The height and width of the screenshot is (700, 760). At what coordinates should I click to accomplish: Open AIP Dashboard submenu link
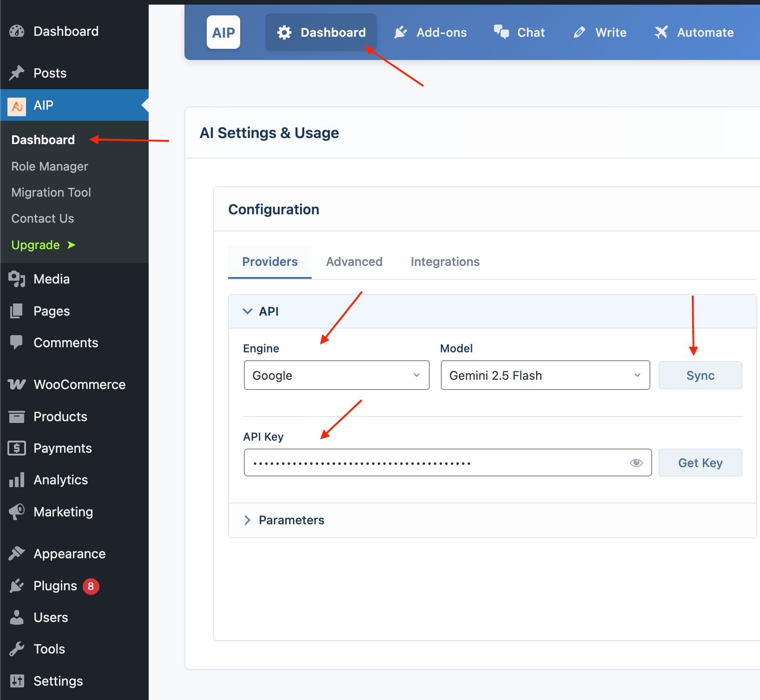(x=43, y=140)
